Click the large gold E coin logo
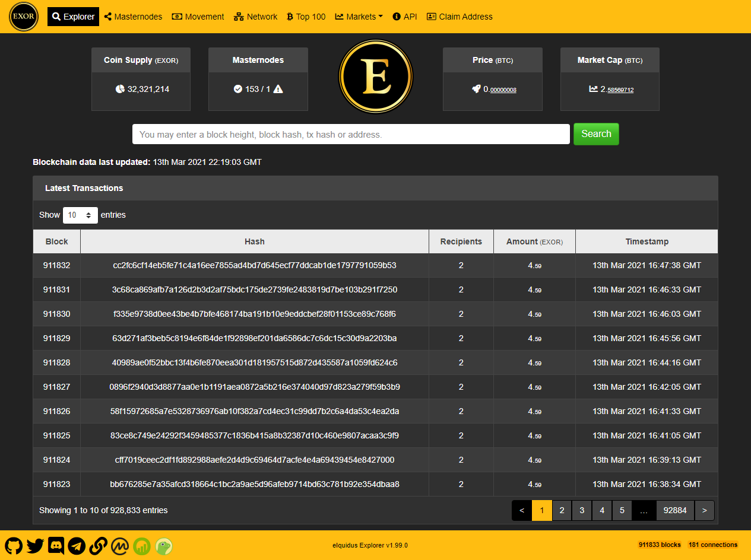751x560 pixels. (375, 77)
